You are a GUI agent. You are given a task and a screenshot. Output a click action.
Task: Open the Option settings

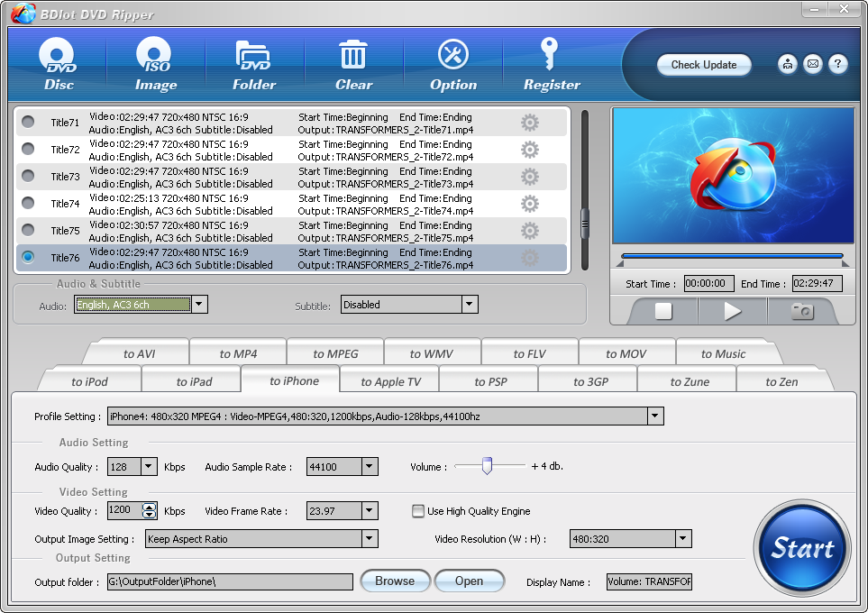(x=452, y=64)
